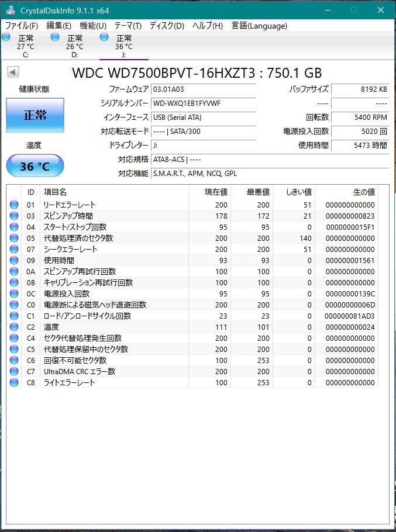Click status icon for リードエラーレート row
Image resolution: width=396 pixels, height=532 pixels.
pos(14,205)
